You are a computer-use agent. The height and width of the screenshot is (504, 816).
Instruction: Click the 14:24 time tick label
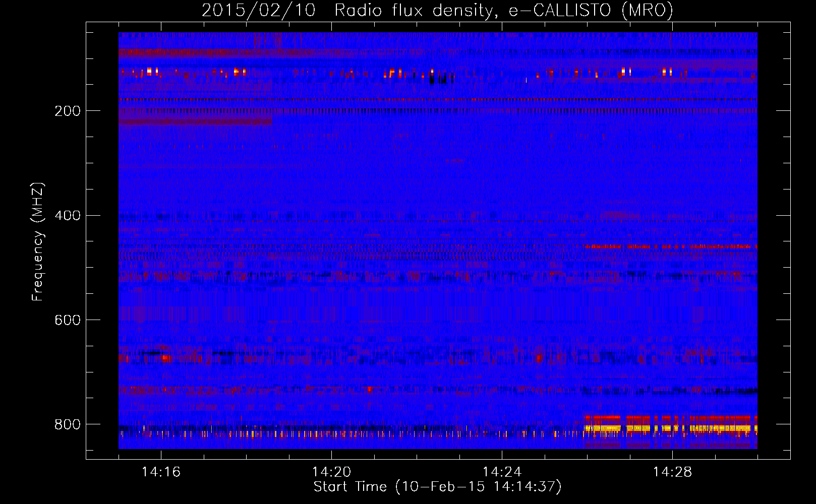point(502,472)
